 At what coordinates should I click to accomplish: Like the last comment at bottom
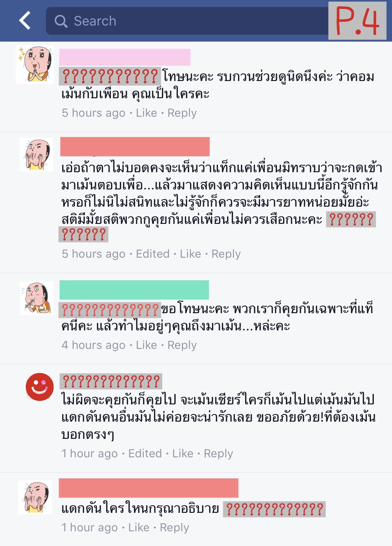[x=139, y=528]
